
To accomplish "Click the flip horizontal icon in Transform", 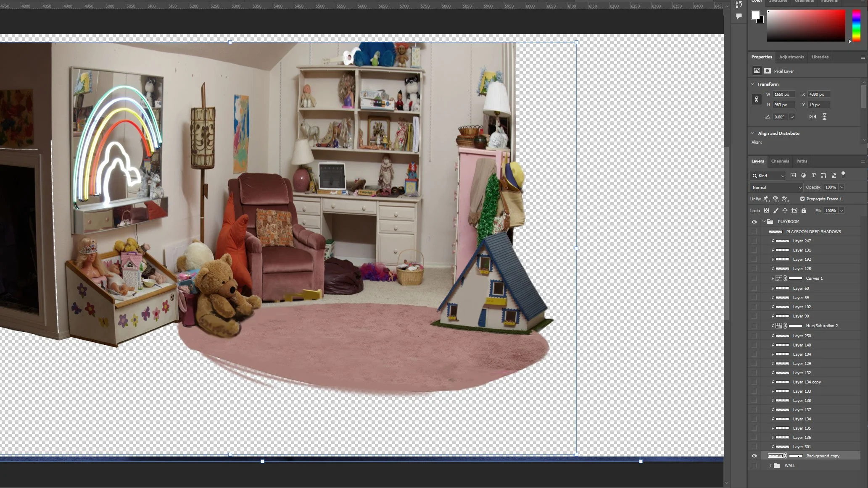I will coord(812,117).
